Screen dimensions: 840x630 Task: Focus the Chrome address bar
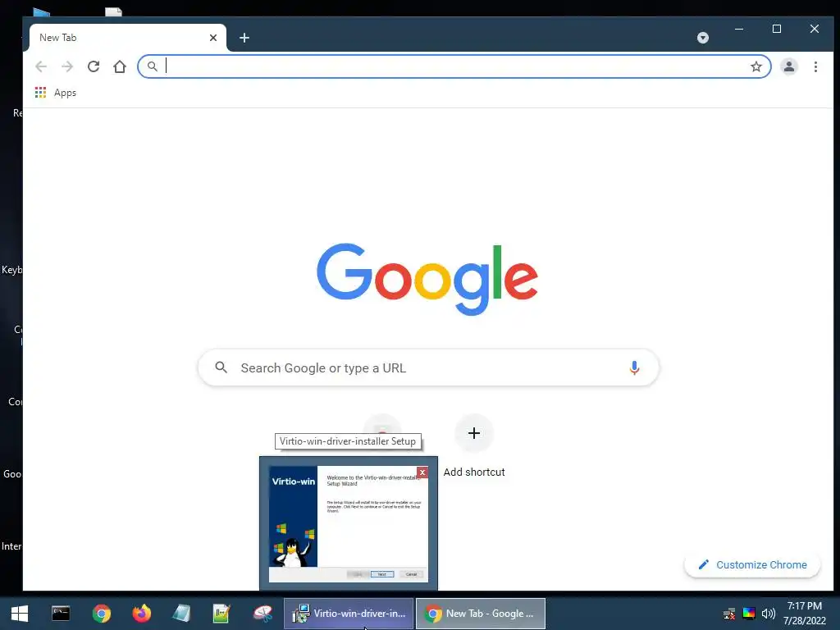coord(455,66)
